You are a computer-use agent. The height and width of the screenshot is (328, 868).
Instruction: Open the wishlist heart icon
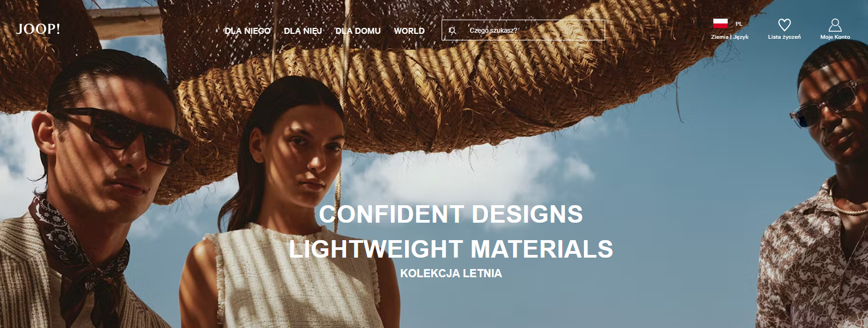tap(784, 25)
